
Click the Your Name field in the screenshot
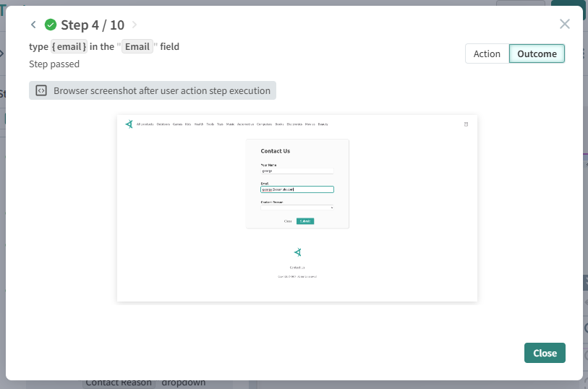[297, 171]
